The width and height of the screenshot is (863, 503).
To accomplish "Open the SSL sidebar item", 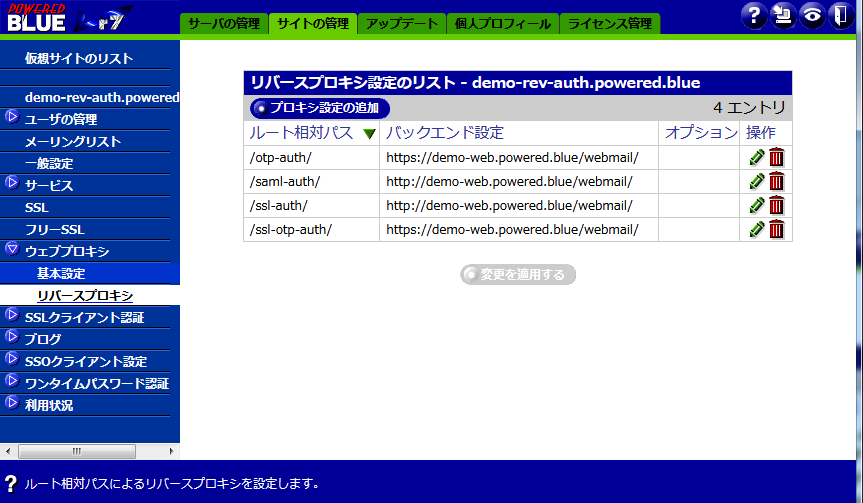I will coord(36,207).
